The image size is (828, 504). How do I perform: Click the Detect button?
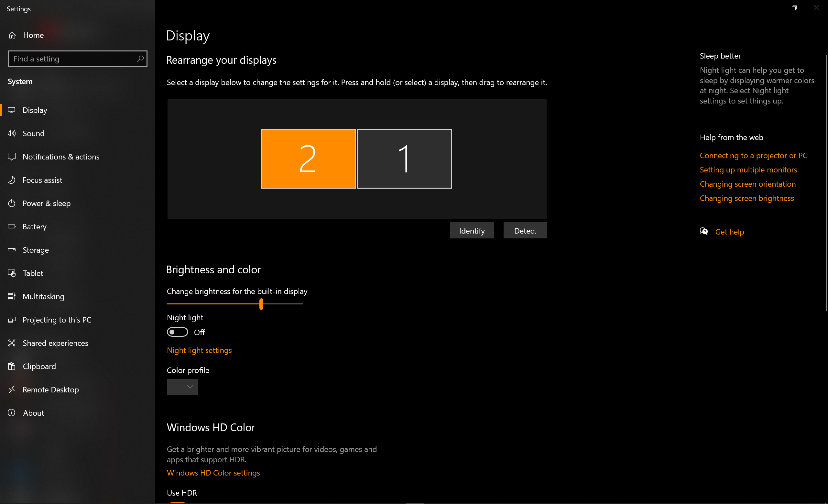525,231
